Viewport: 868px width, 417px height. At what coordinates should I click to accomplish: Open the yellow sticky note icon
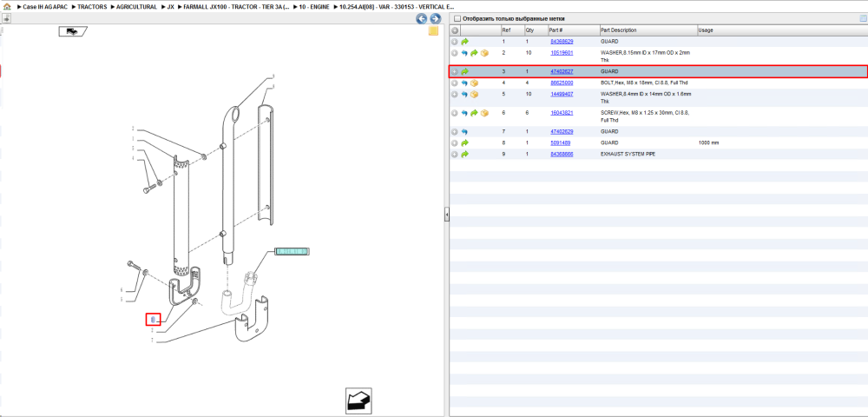pyautogui.click(x=433, y=31)
